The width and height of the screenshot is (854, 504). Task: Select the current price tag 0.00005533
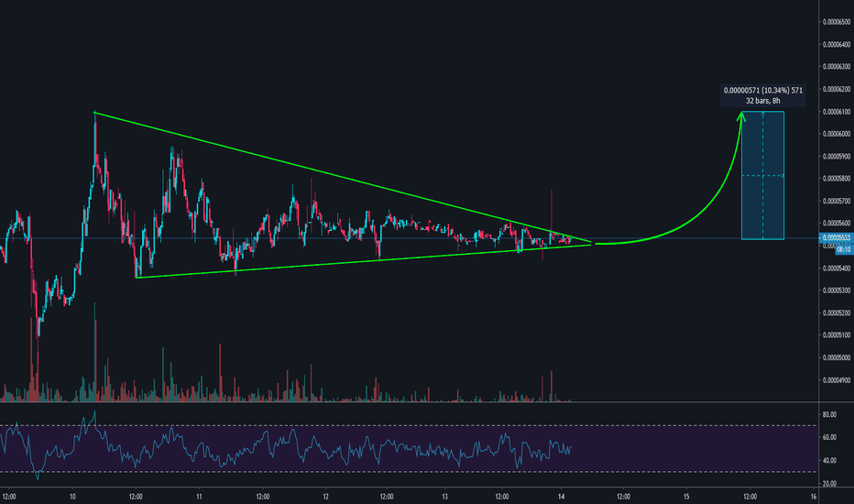(837, 238)
